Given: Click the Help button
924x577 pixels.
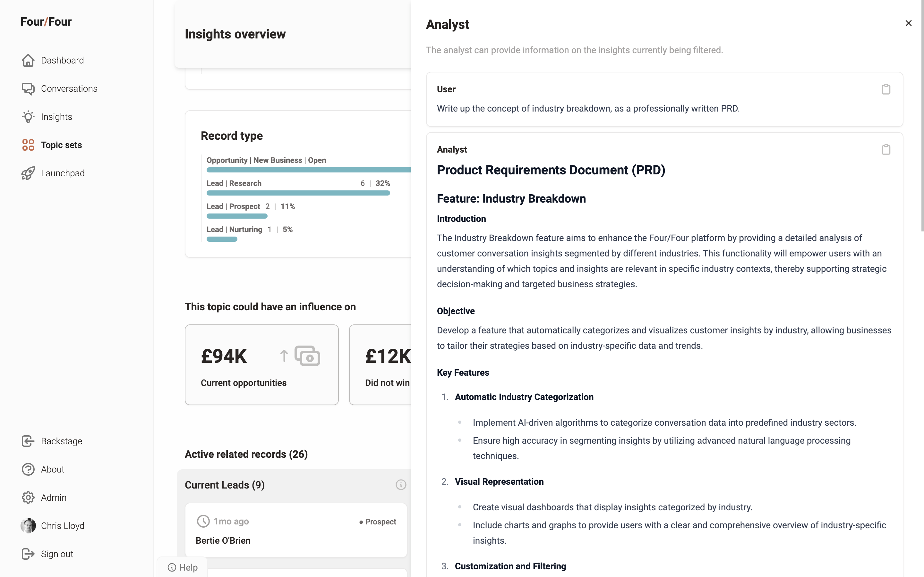Looking at the screenshot, I should coord(183,567).
